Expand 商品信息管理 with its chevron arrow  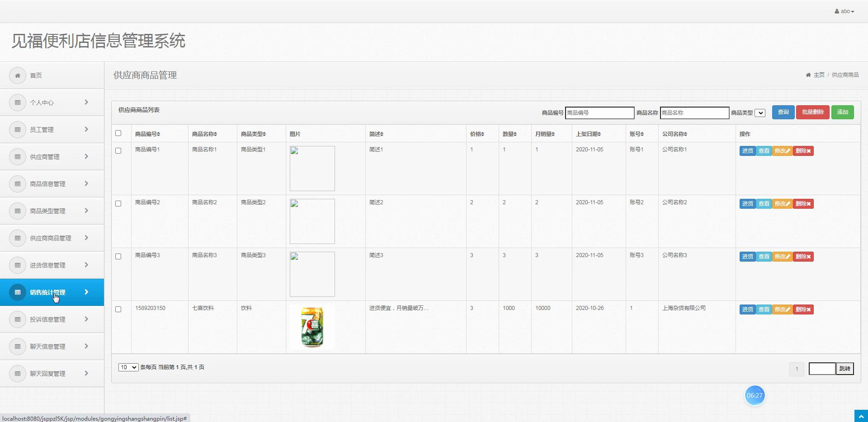pos(86,183)
